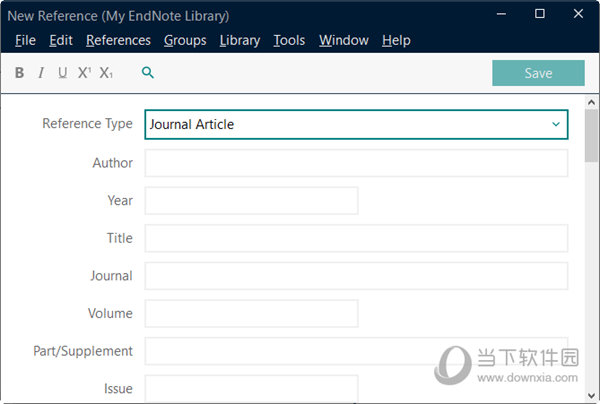The image size is (600, 404).
Task: Open the Help menu
Action: 396,40
